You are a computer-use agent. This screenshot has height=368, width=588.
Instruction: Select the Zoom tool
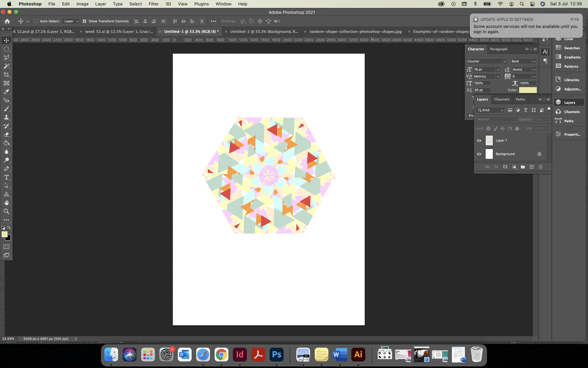[x=6, y=211]
